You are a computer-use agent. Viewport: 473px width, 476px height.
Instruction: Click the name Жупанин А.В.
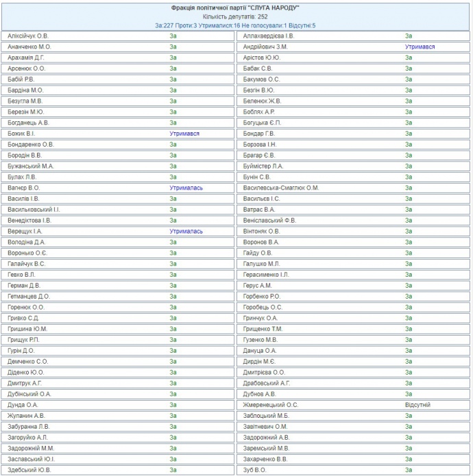(26, 416)
